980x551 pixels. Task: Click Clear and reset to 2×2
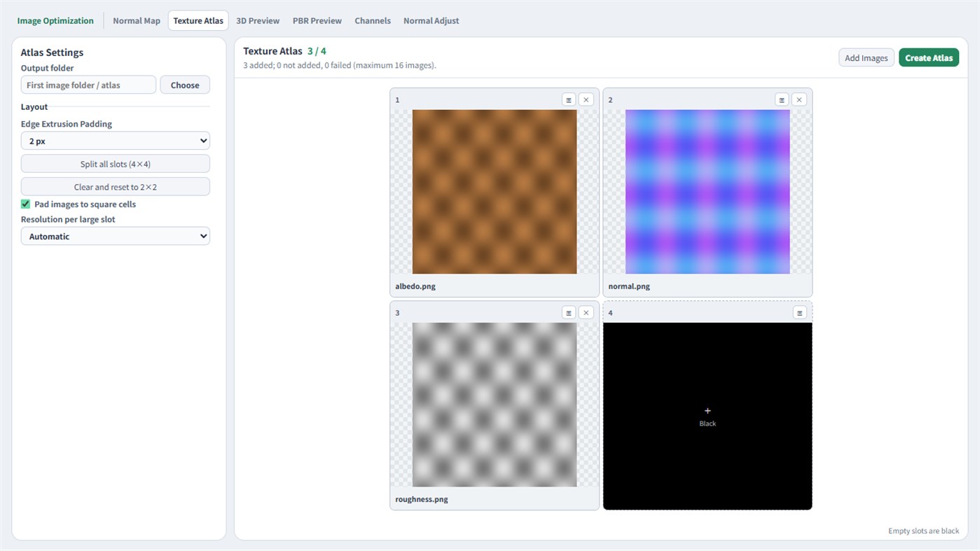point(116,187)
